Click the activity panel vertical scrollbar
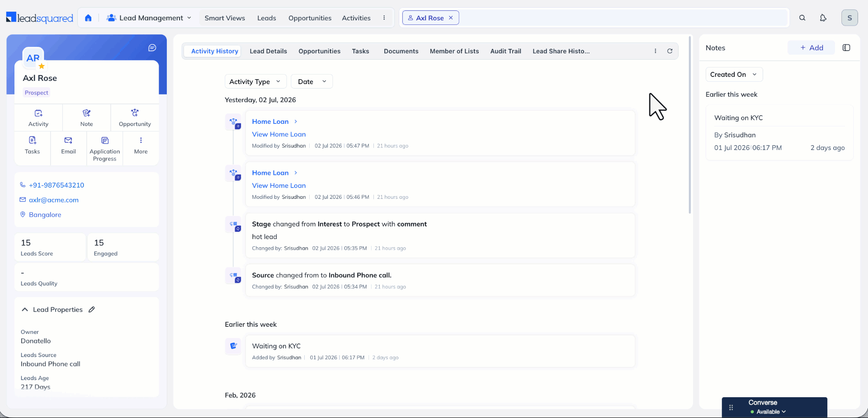The image size is (868, 418). [x=690, y=125]
